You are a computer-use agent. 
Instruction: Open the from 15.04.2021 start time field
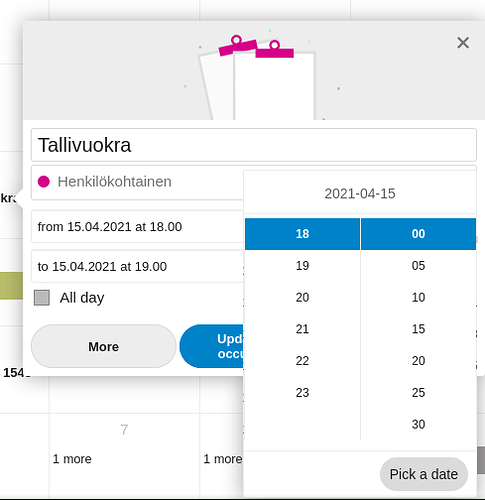coord(138,227)
